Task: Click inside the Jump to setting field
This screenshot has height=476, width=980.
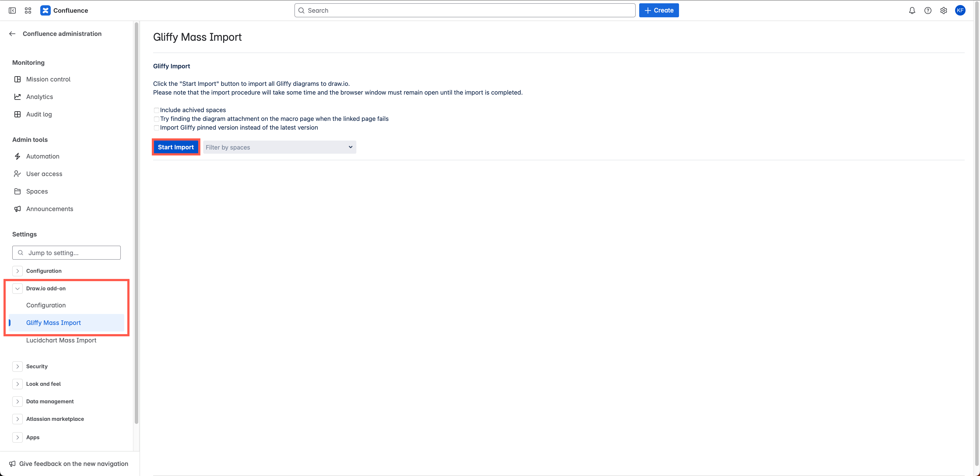Action: point(66,252)
